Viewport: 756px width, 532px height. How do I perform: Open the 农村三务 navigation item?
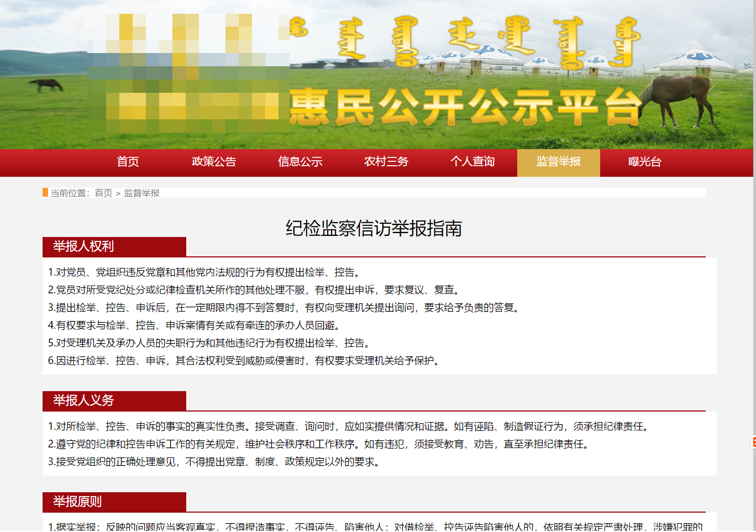tap(386, 162)
